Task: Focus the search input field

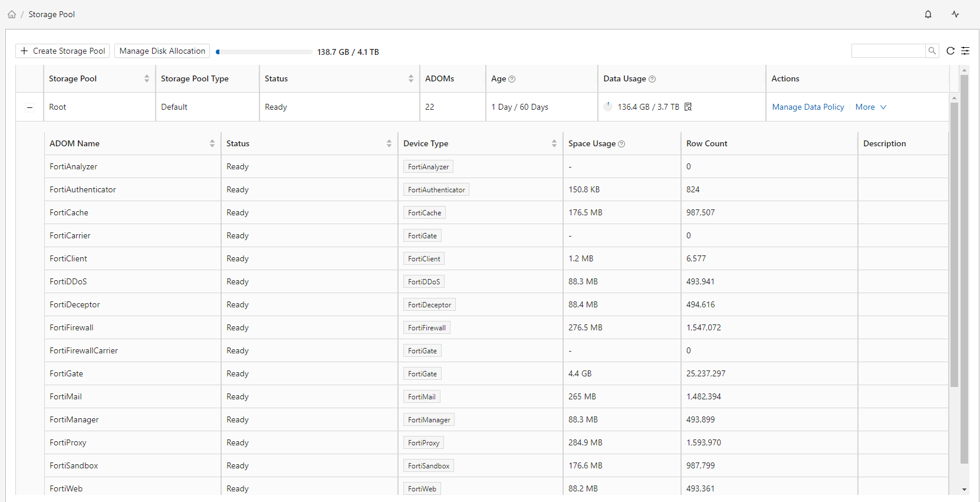Action: 888,51
